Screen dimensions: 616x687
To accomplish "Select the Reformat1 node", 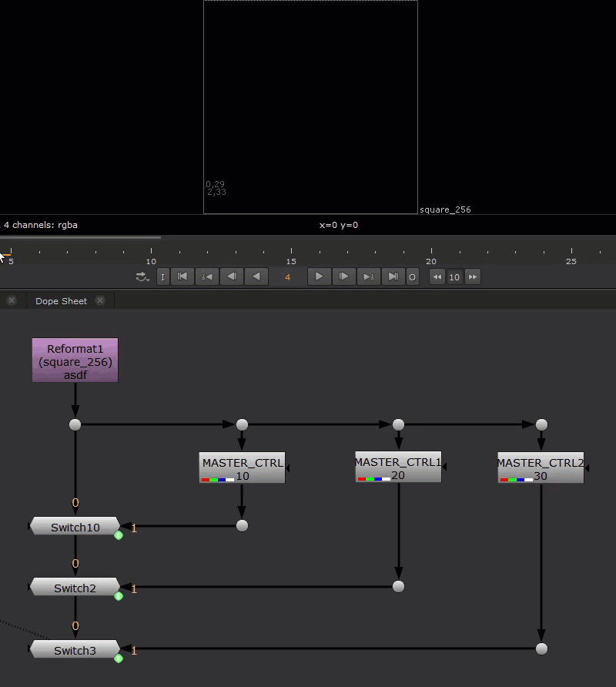I will 75,360.
